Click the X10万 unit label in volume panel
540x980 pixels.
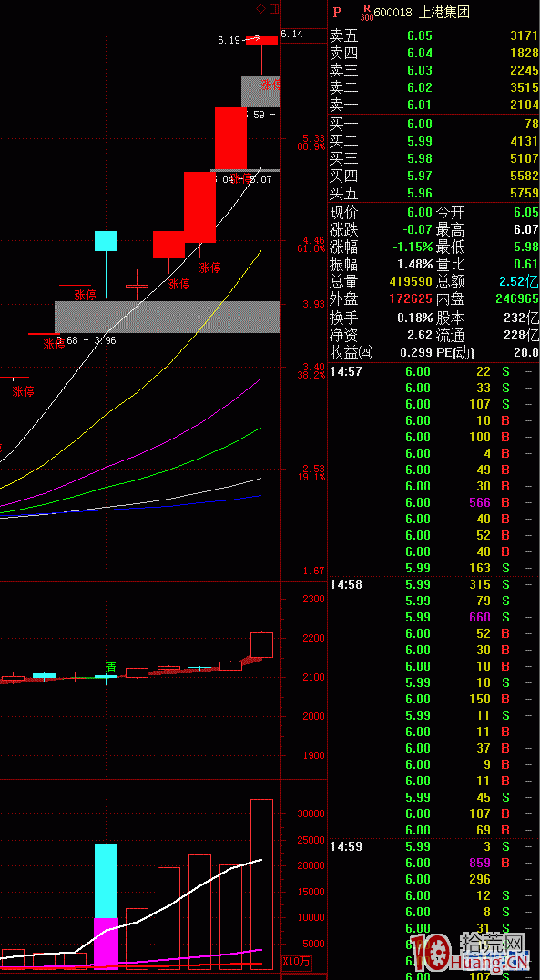coord(297,962)
